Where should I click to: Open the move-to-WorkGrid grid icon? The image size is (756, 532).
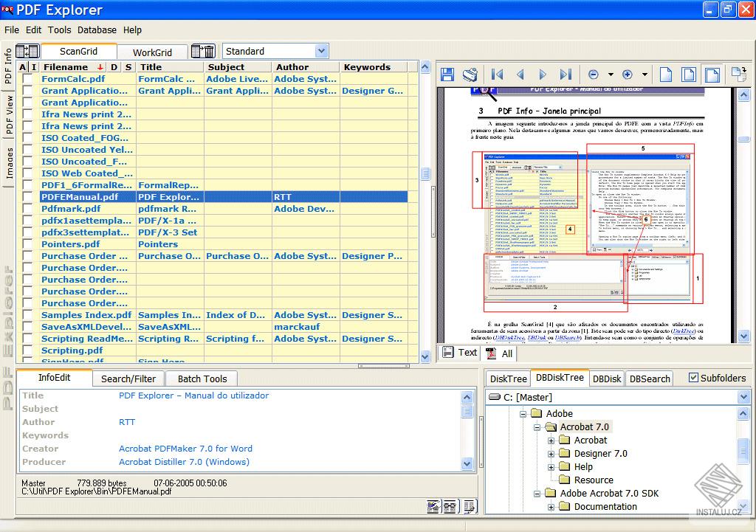pos(27,51)
